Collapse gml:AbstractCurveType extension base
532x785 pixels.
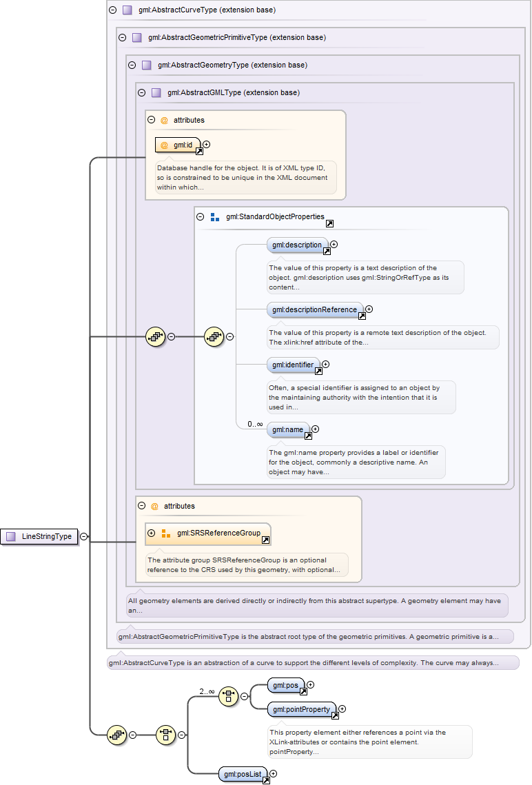coord(112,10)
